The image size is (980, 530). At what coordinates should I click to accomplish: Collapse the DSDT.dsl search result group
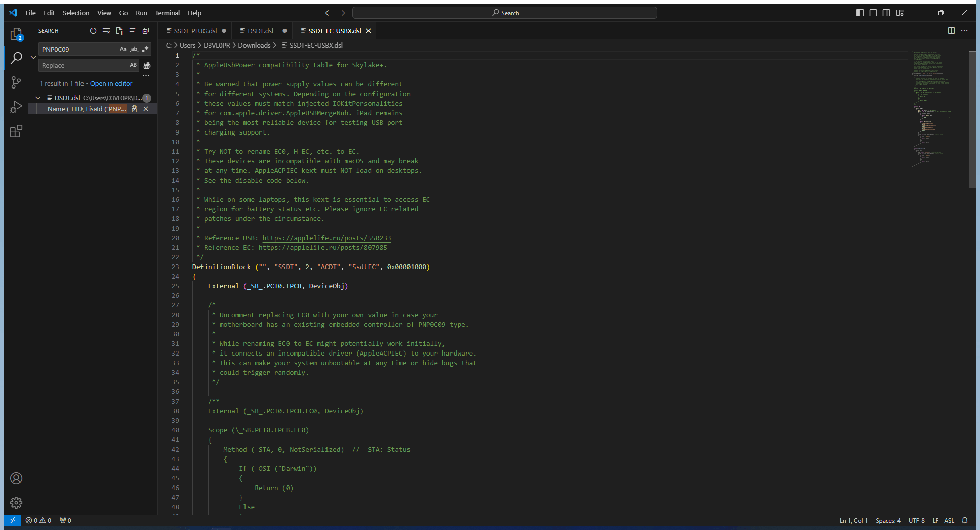click(38, 98)
